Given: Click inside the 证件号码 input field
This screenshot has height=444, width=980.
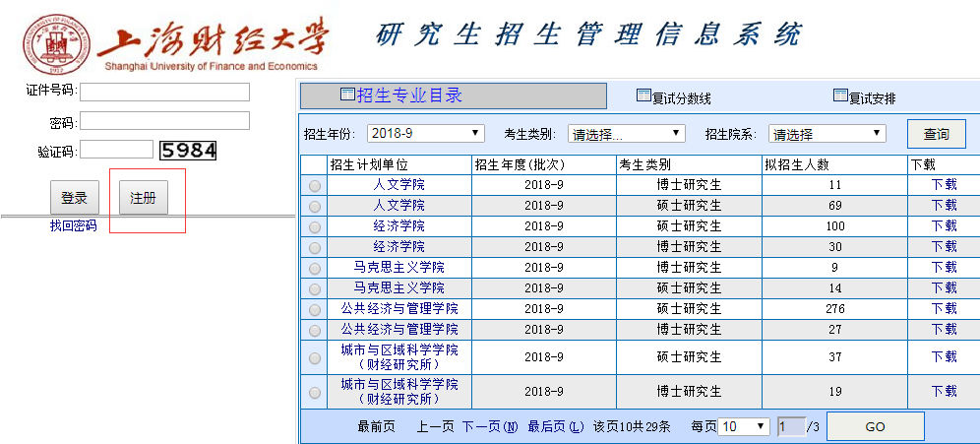Looking at the screenshot, I should (x=164, y=92).
